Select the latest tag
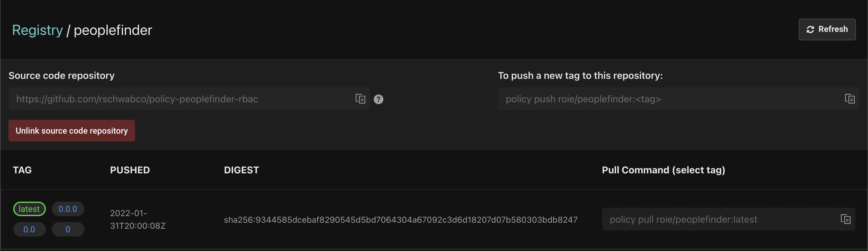The width and height of the screenshot is (868, 251). (29, 209)
